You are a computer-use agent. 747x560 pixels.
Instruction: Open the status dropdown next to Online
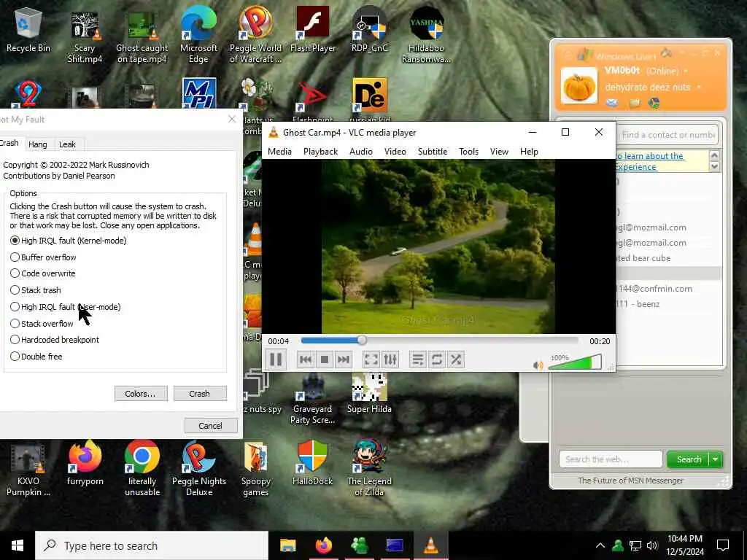686,71
